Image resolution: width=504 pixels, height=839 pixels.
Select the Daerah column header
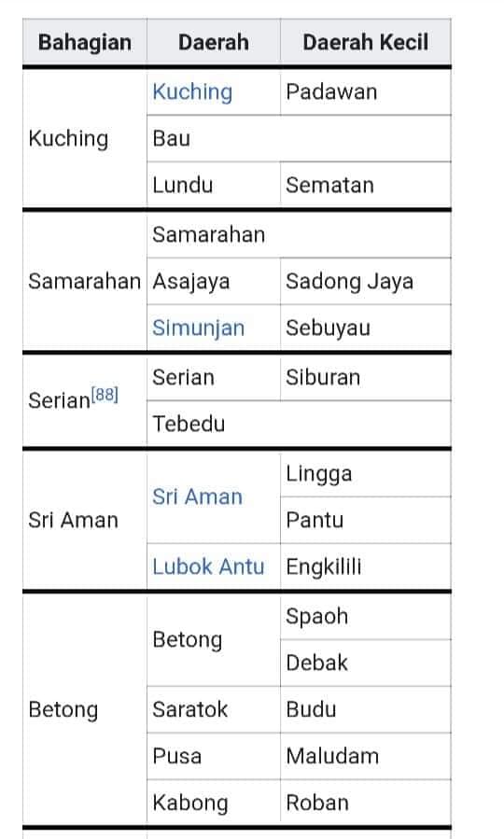point(214,42)
